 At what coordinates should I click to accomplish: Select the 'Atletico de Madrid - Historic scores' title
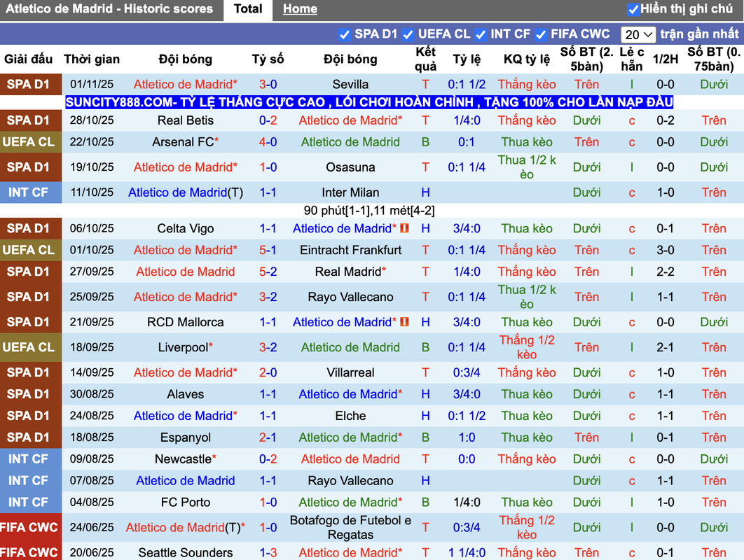(109, 9)
